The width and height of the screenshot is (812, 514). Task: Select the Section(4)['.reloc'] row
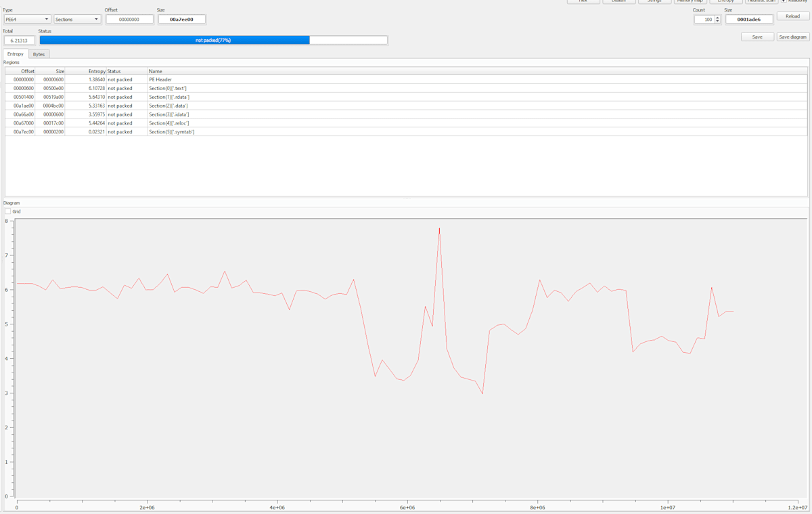pyautogui.click(x=406, y=123)
